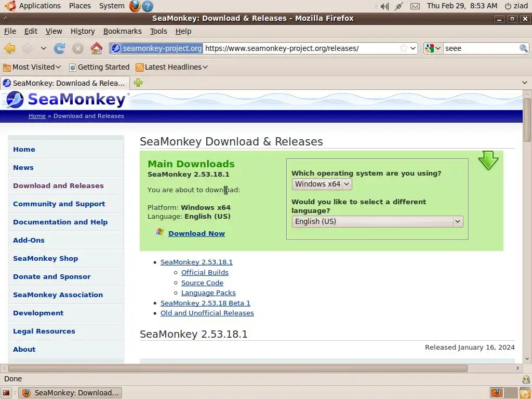
Task: Open Donate and Sponsor sidebar link
Action: 52,276
